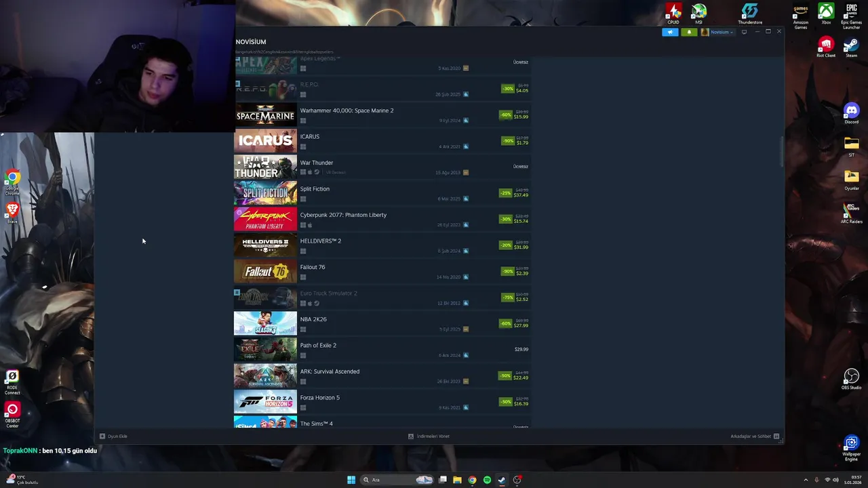Open Cyberpunk 2077: Phantom Liberty title
This screenshot has height=488, width=868.
coord(343,215)
